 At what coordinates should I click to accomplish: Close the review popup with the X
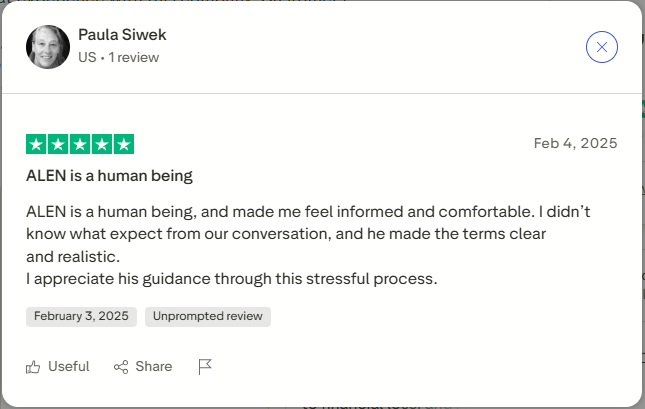(x=601, y=47)
